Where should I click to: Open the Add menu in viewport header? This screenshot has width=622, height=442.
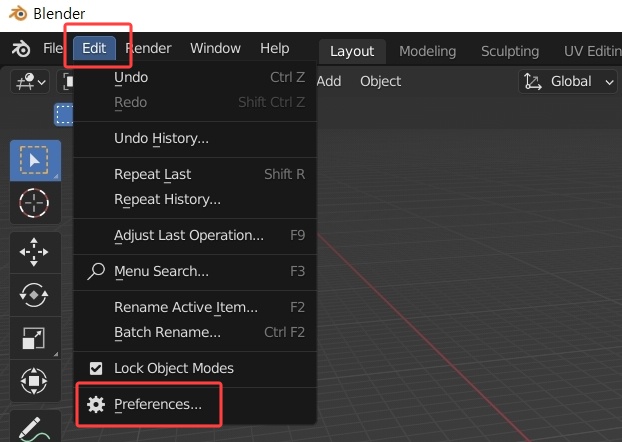329,81
